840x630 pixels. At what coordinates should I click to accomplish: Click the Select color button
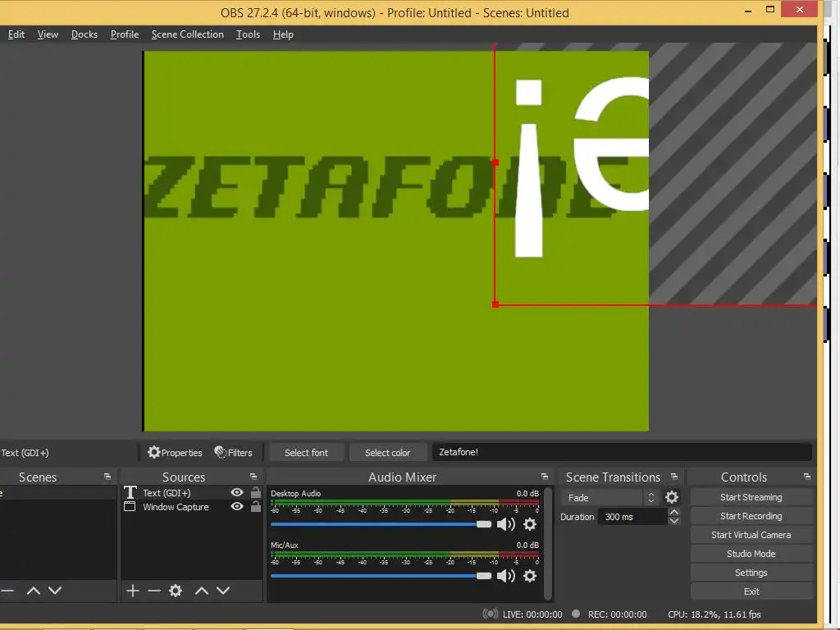[388, 453]
